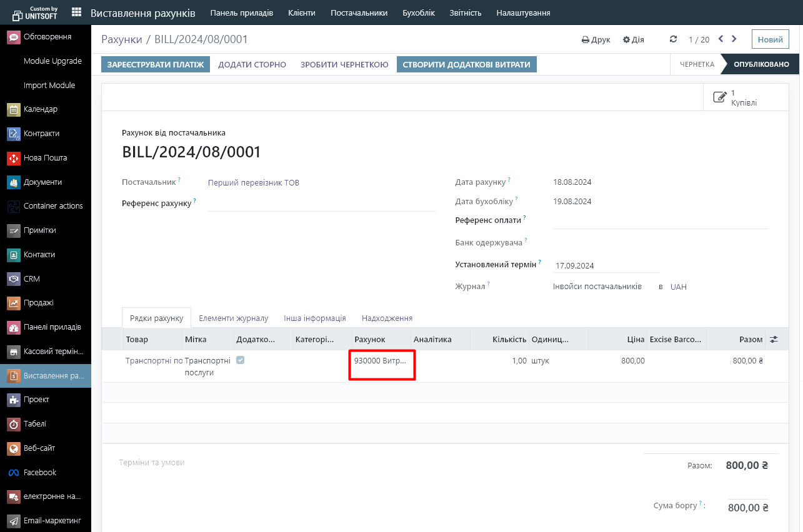Open the Nova Poshta sidebar icon

tap(14, 158)
